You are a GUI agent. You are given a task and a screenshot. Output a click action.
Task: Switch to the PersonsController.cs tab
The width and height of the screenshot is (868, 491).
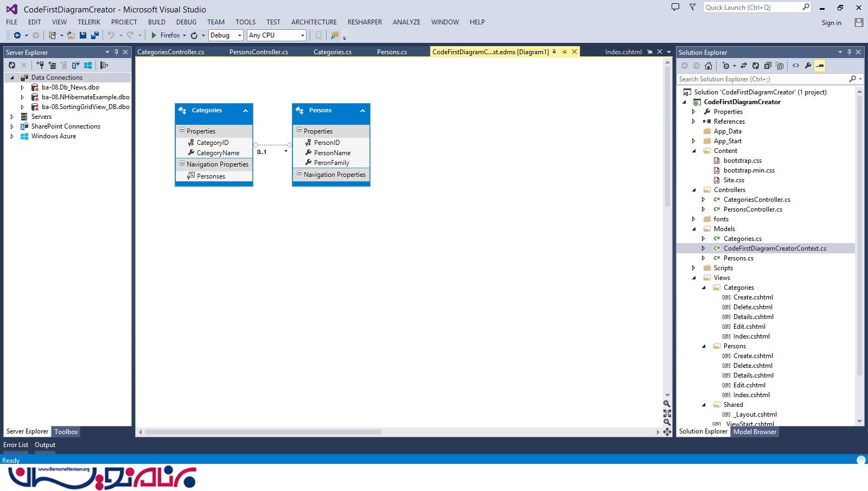click(x=259, y=52)
